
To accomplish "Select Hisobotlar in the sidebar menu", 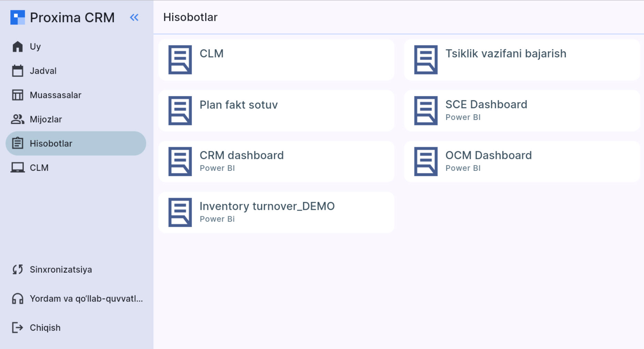I will 51,143.
